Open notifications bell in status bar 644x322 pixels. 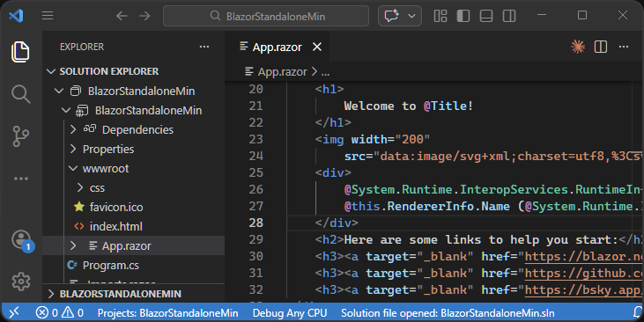638,313
